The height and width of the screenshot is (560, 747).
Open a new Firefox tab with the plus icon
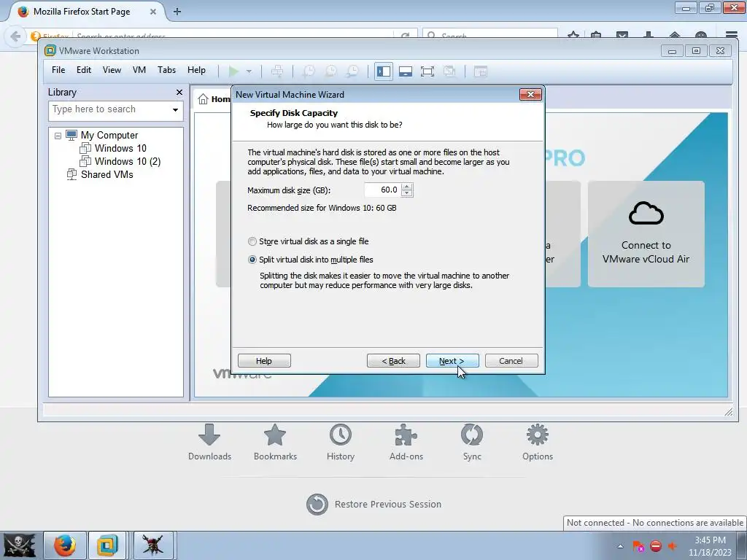click(177, 12)
